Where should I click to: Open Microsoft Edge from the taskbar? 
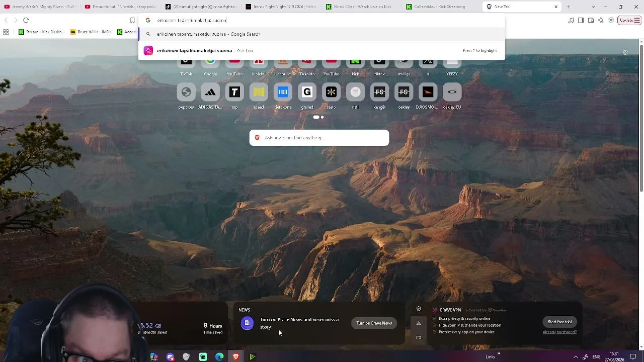pos(219,357)
